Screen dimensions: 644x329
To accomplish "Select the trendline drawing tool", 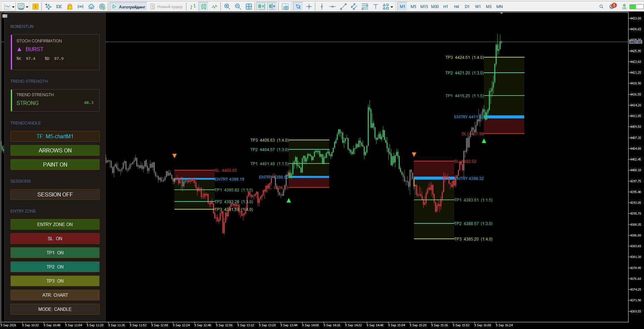I will click(x=343, y=6).
